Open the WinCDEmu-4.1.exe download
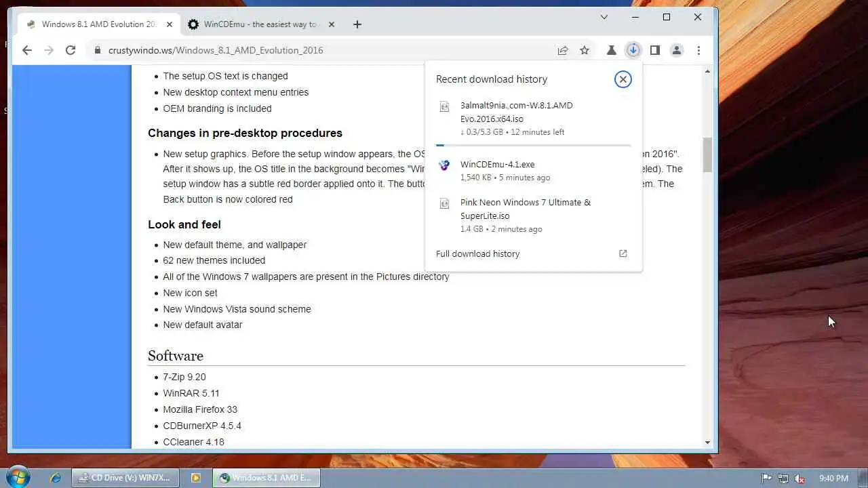 tap(534, 171)
